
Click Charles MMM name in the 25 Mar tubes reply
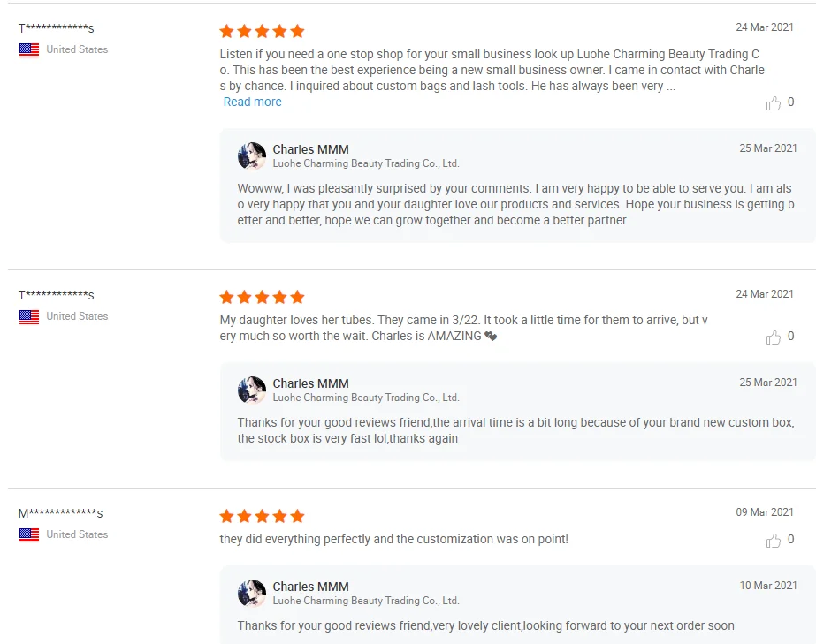point(310,383)
